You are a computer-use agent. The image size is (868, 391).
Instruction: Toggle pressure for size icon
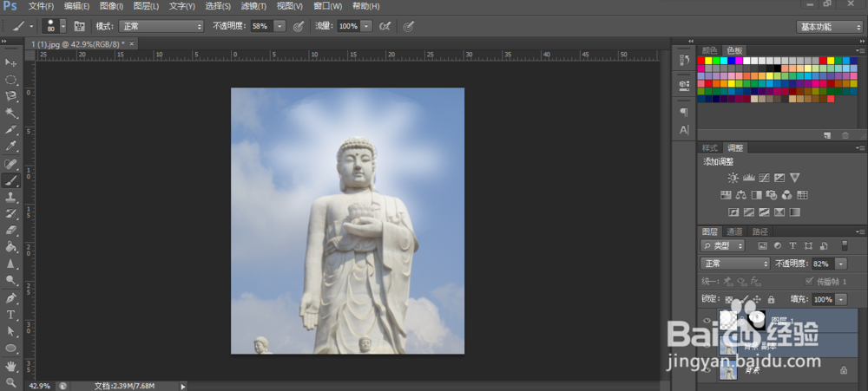click(x=409, y=26)
